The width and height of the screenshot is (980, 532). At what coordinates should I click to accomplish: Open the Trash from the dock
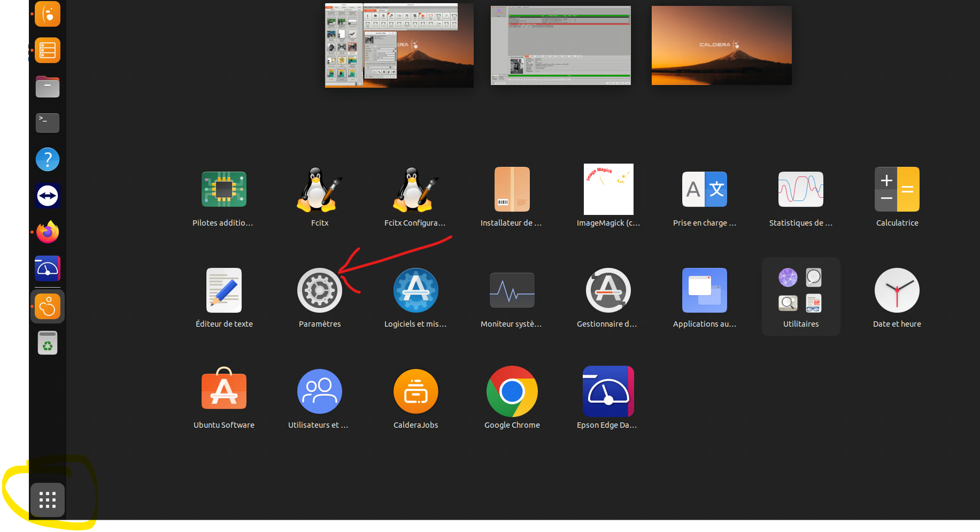(48, 343)
